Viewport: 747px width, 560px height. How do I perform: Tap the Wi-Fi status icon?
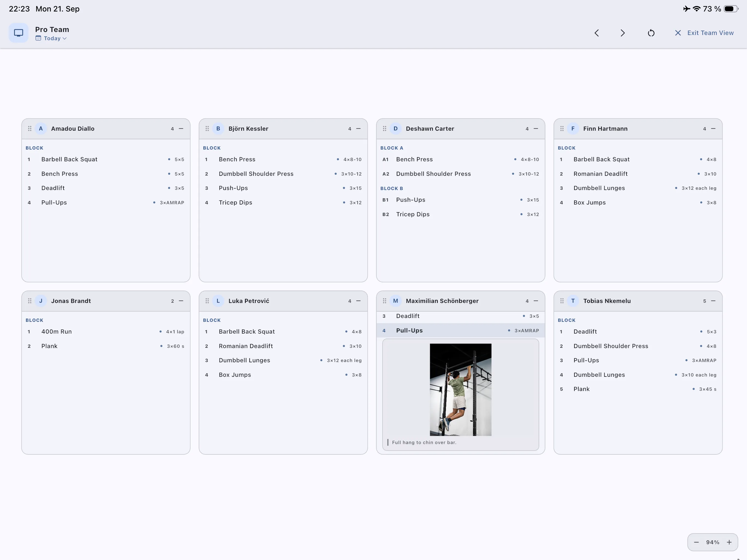[x=696, y=9]
